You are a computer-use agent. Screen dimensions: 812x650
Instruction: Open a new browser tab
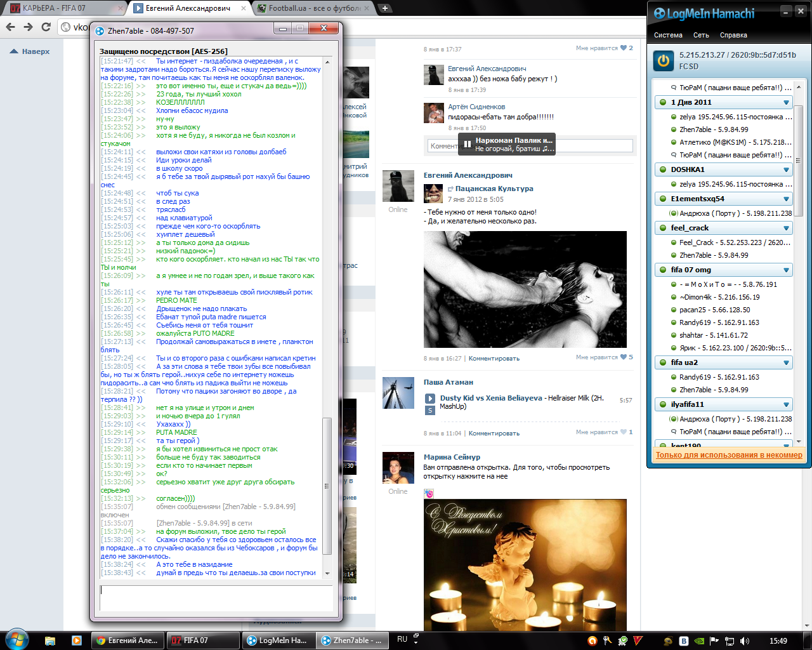[385, 8]
